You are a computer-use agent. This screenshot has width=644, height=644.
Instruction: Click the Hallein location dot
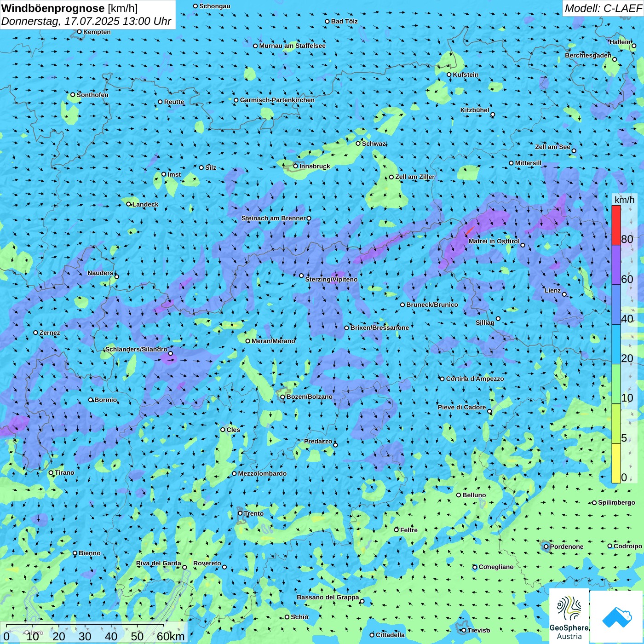point(634,46)
